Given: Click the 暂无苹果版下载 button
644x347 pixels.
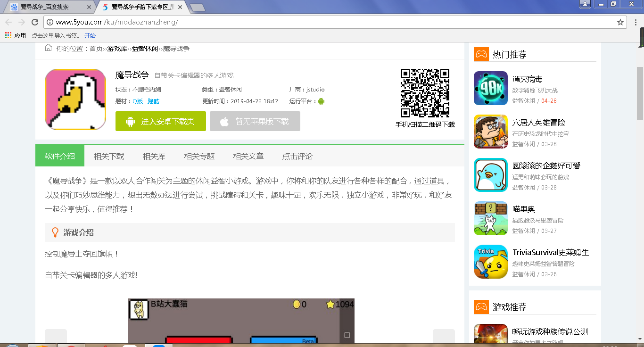Looking at the screenshot, I should pos(255,121).
